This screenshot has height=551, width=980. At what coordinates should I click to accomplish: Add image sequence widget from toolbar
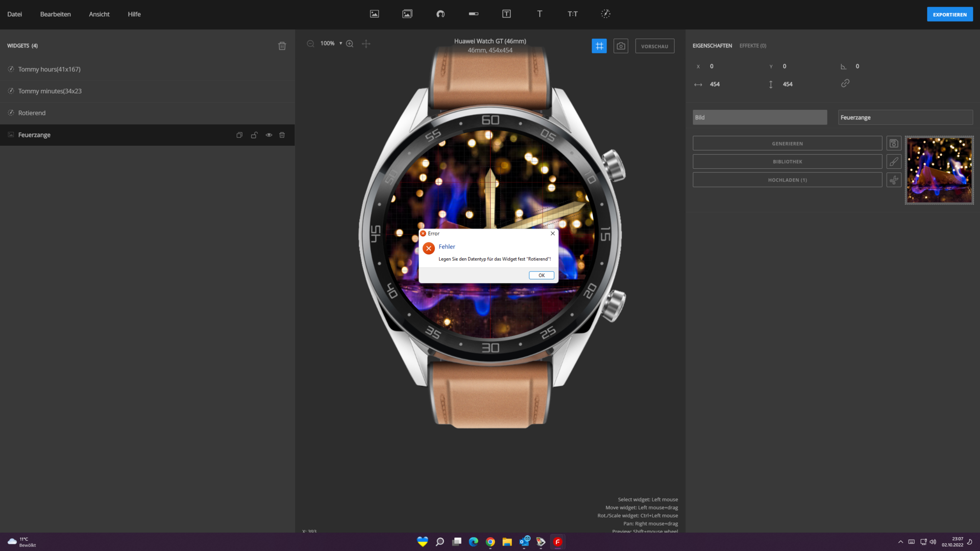[407, 14]
